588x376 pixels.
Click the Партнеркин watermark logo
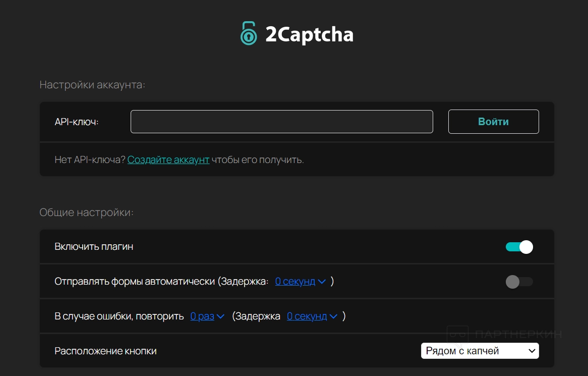(458, 334)
